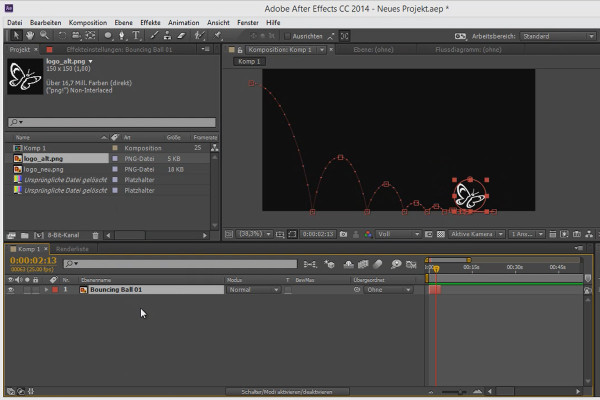Toggle the hide shy layers switch

(x=348, y=264)
